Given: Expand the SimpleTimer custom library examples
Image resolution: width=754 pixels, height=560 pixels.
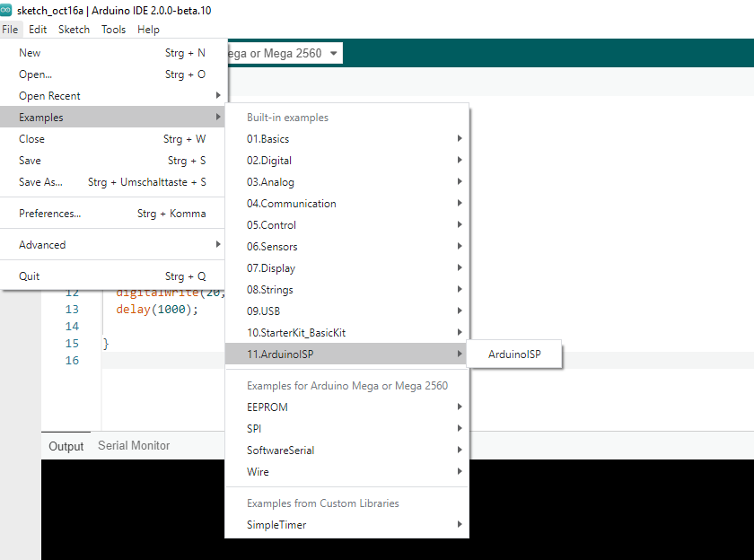Looking at the screenshot, I should [x=346, y=525].
